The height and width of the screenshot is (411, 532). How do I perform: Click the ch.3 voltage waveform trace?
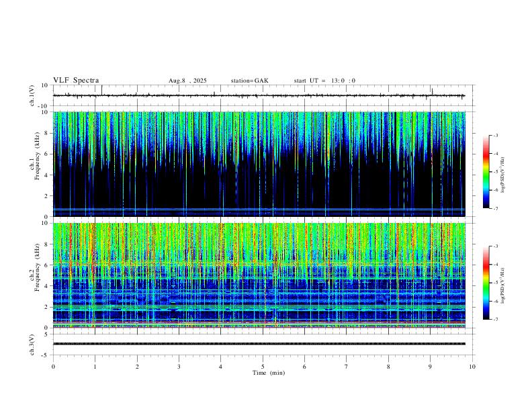point(259,344)
